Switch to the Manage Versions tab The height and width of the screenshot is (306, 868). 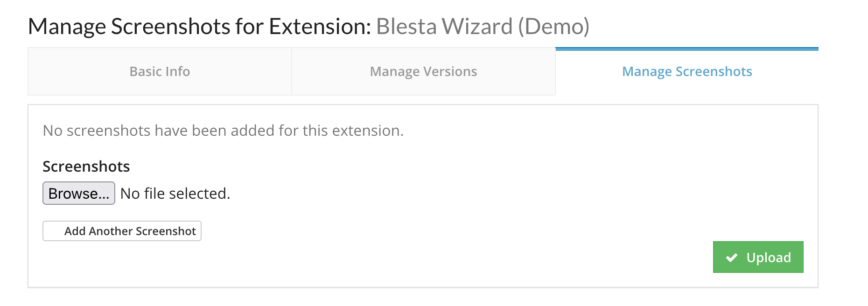pyautogui.click(x=423, y=72)
